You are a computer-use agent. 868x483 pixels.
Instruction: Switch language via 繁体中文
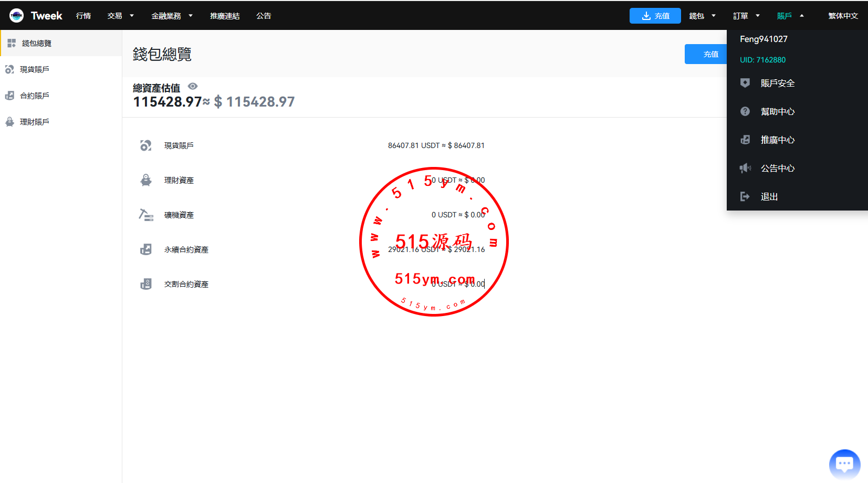[x=843, y=16]
